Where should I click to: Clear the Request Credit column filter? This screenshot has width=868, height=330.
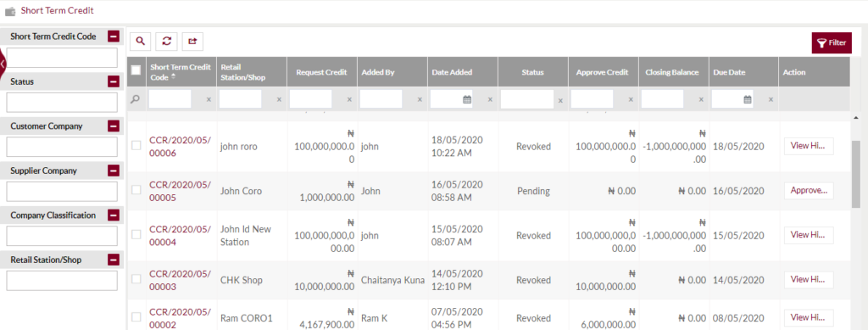coord(349,99)
